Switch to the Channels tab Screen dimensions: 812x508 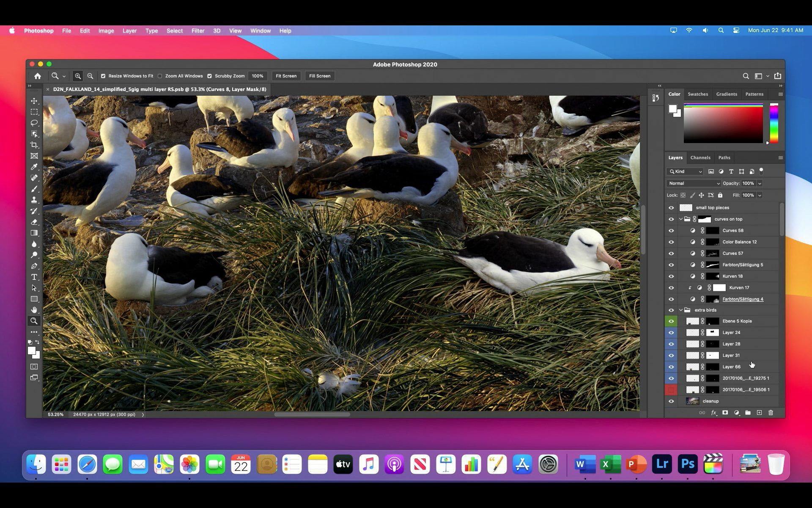(x=700, y=157)
